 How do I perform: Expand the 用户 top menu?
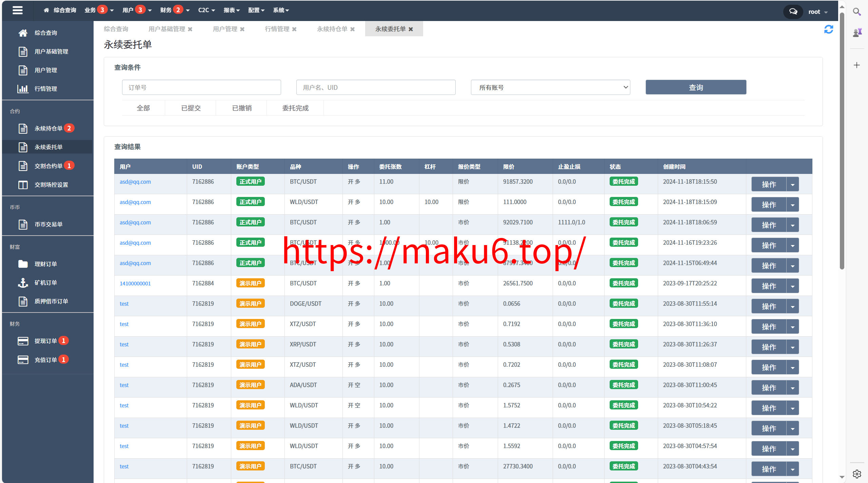pyautogui.click(x=137, y=10)
